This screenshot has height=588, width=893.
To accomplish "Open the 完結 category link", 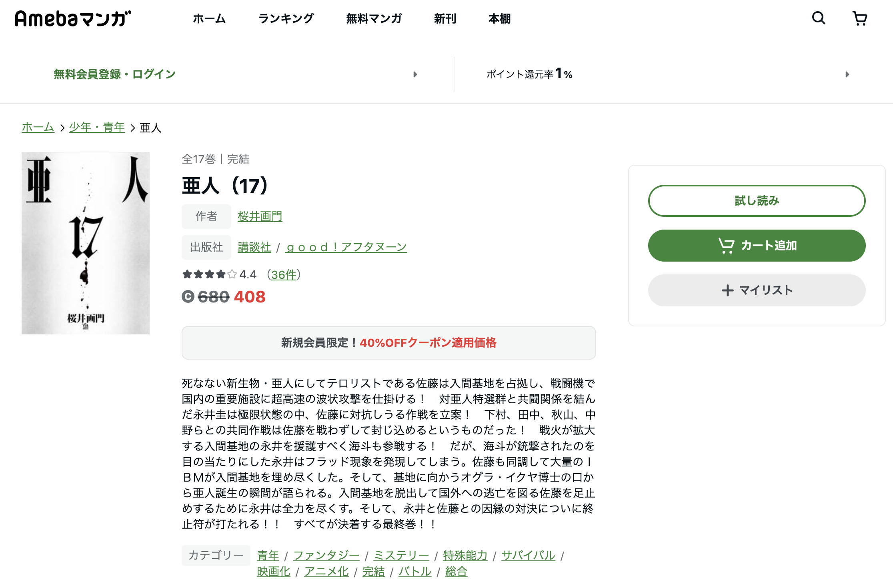I will click(374, 572).
